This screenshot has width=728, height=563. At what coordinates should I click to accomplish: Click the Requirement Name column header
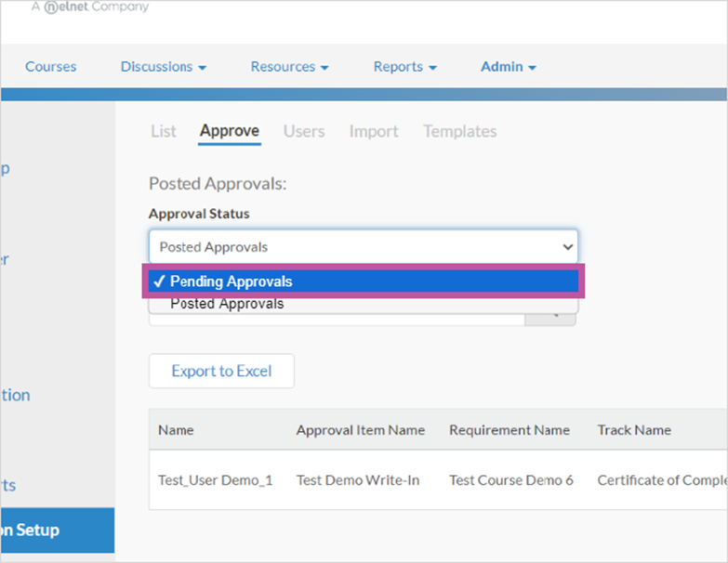510,430
